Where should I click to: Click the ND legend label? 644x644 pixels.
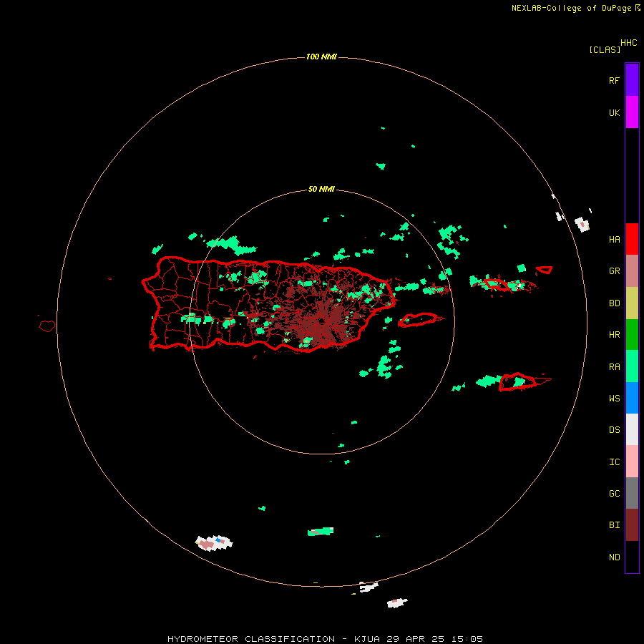point(614,557)
